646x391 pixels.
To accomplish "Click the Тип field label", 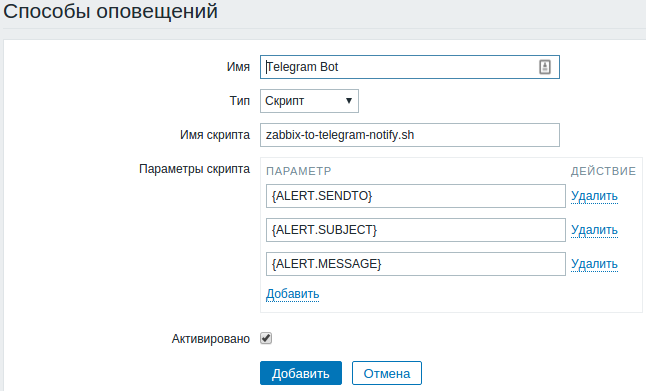I will coord(240,101).
